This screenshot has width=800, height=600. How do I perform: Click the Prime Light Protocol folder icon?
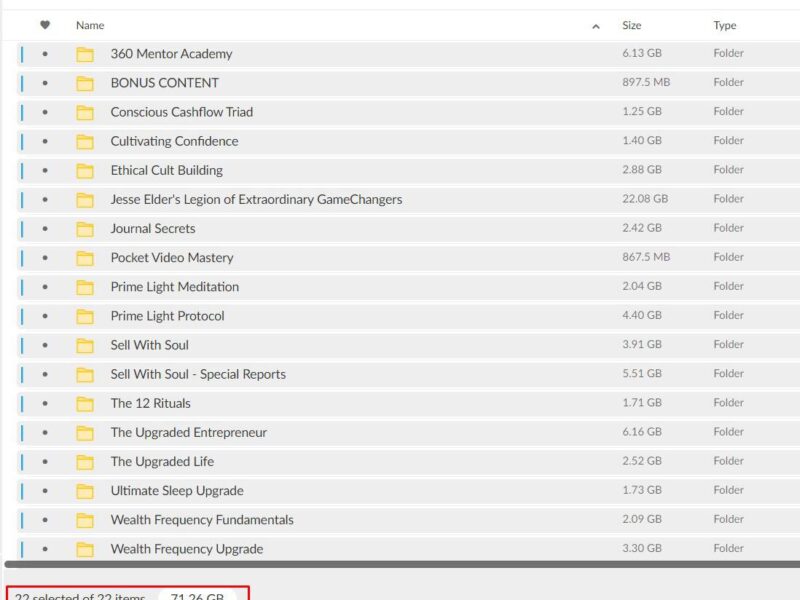[85, 316]
